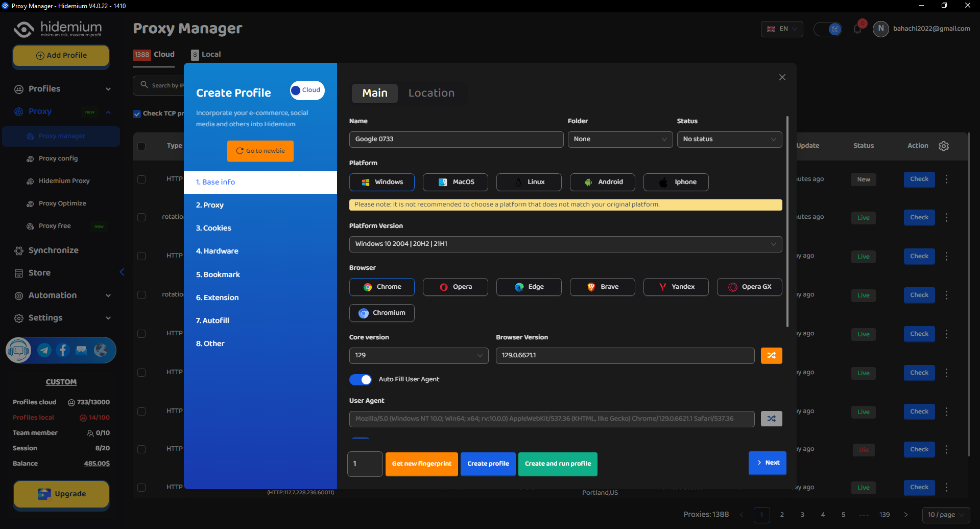Viewport: 980px width, 529px height.
Task: Open the notifications bell icon
Action: (x=857, y=29)
